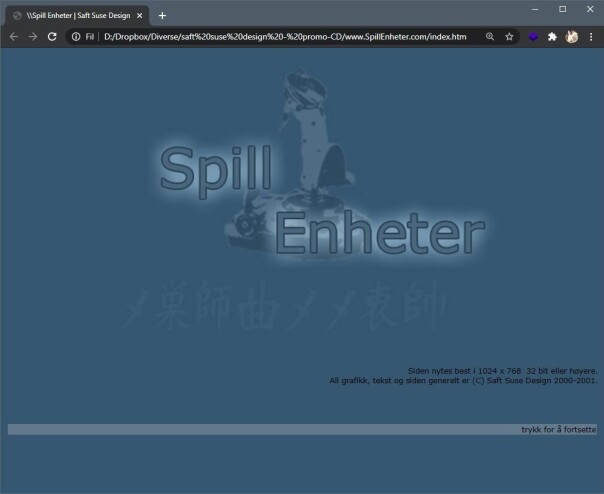Minimize the browser window

pos(535,9)
